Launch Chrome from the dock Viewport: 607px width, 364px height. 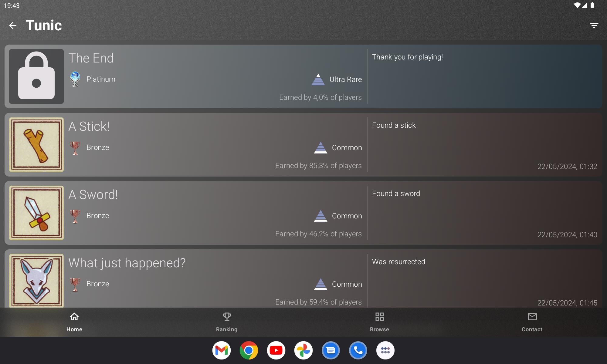(x=249, y=350)
